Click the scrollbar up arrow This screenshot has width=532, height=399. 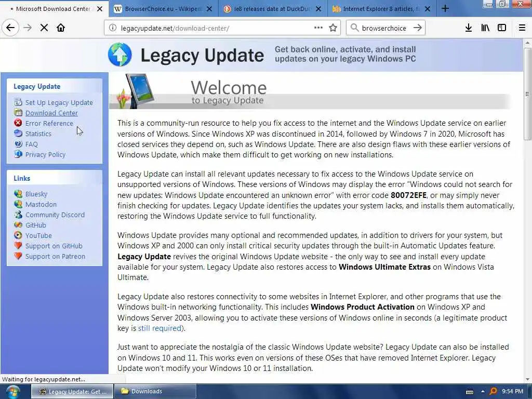527,43
